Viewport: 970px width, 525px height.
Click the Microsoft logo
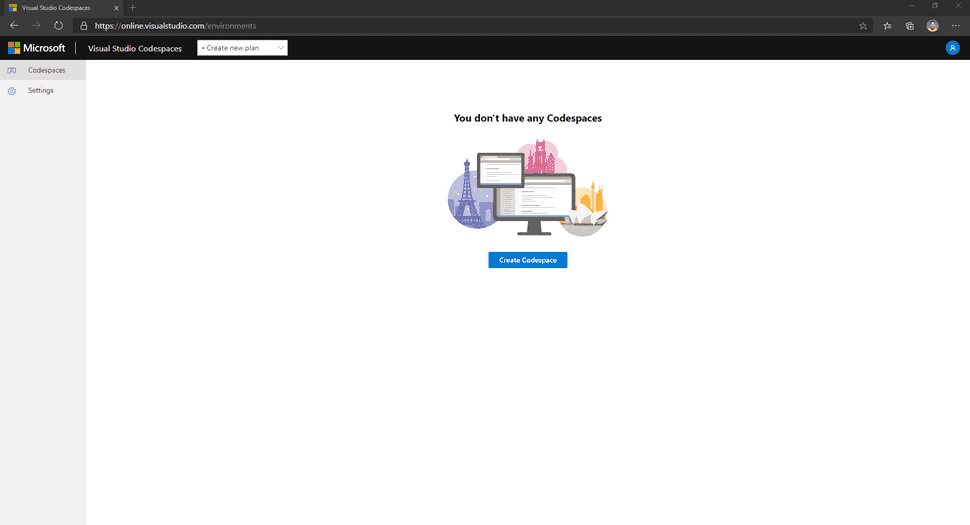click(x=36, y=48)
